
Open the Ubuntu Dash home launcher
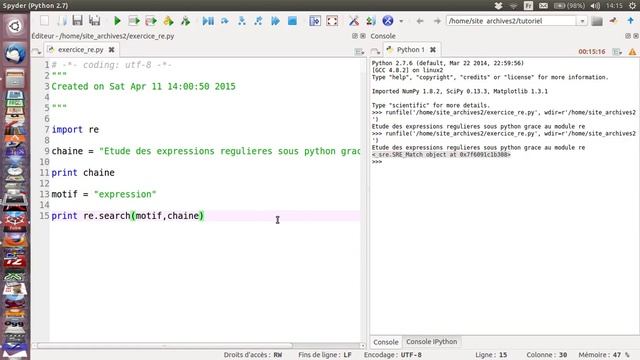pos(15,27)
